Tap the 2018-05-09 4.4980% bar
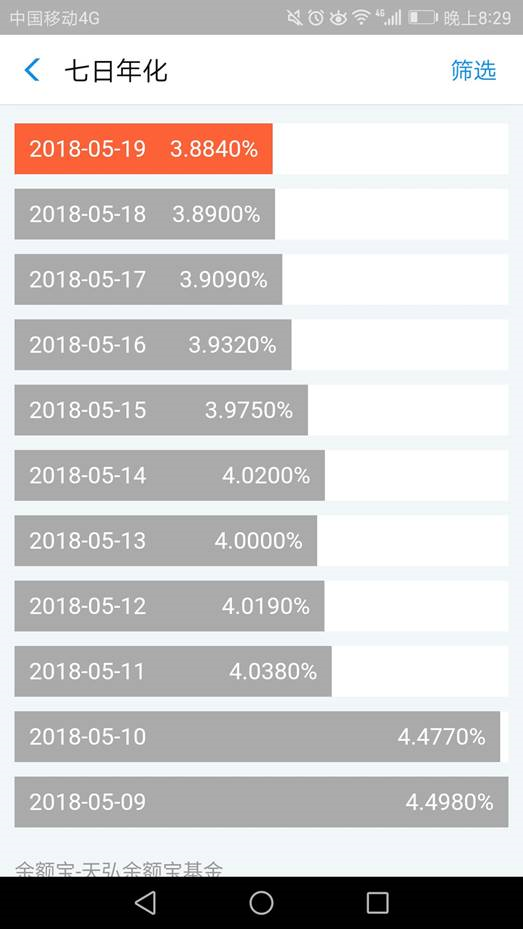Screen dimensions: 523x929 coord(261,802)
